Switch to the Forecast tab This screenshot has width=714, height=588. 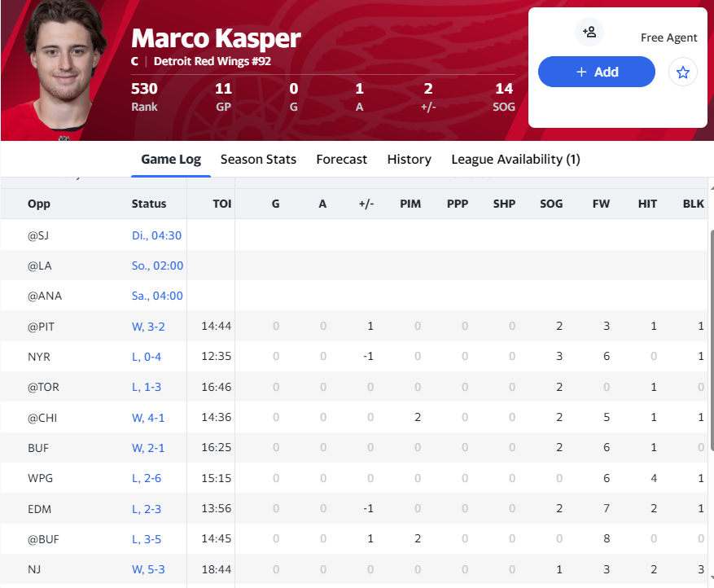341,160
